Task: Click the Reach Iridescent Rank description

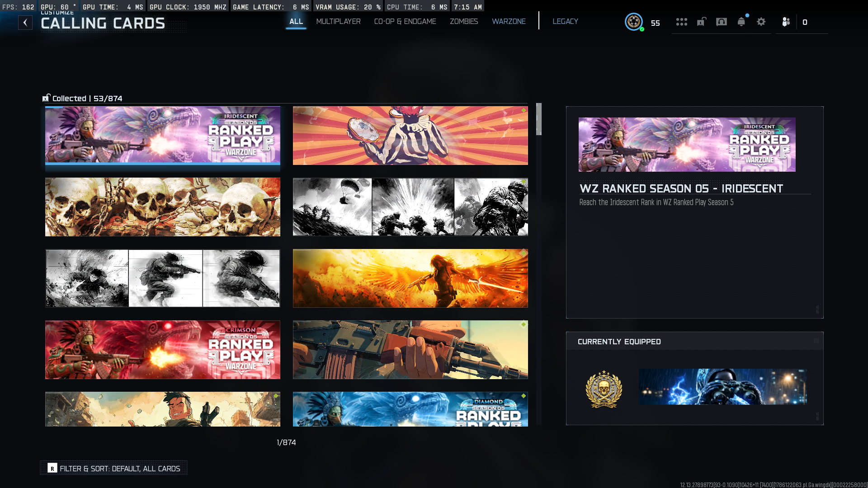Action: 656,202
